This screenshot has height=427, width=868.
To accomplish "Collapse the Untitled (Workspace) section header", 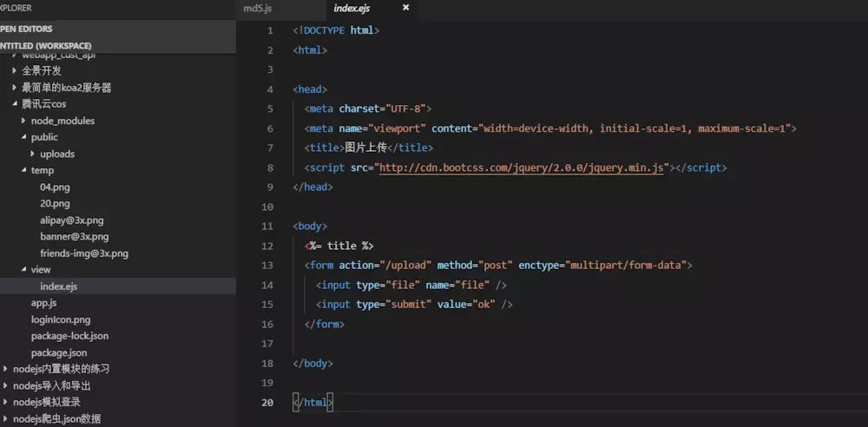I will [118, 45].
